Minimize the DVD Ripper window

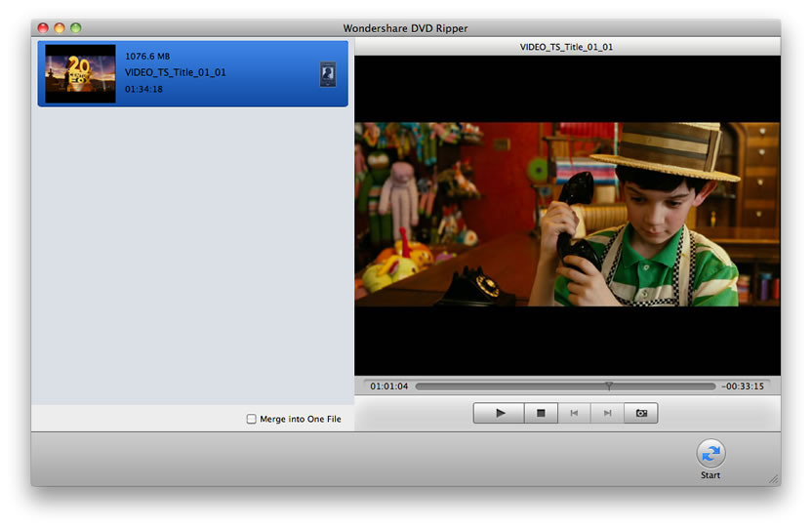click(60, 28)
